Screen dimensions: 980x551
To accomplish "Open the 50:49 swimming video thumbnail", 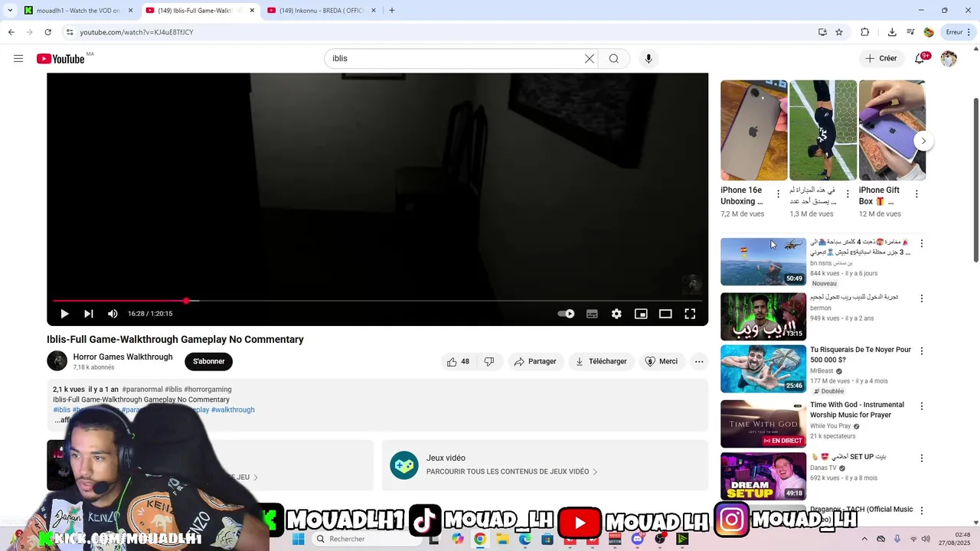I will [763, 262].
